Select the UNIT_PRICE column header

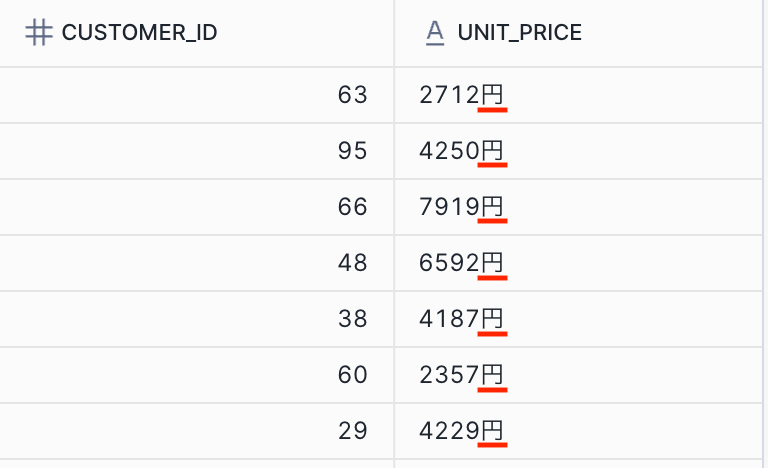519,33
